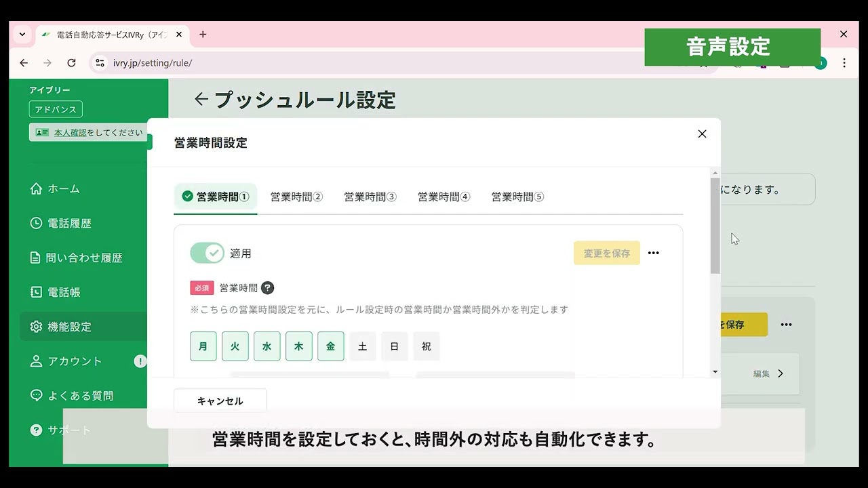
Task: Click the browser forward arrow
Action: (47, 63)
